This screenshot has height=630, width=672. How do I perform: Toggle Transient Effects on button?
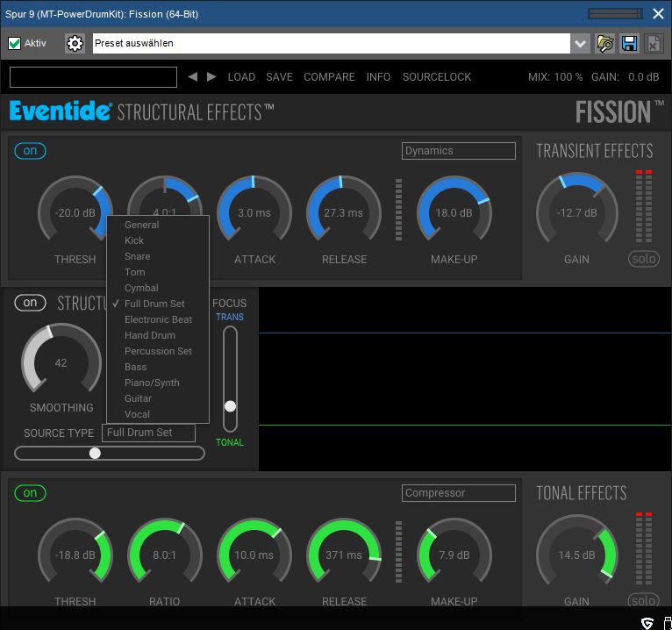30,150
